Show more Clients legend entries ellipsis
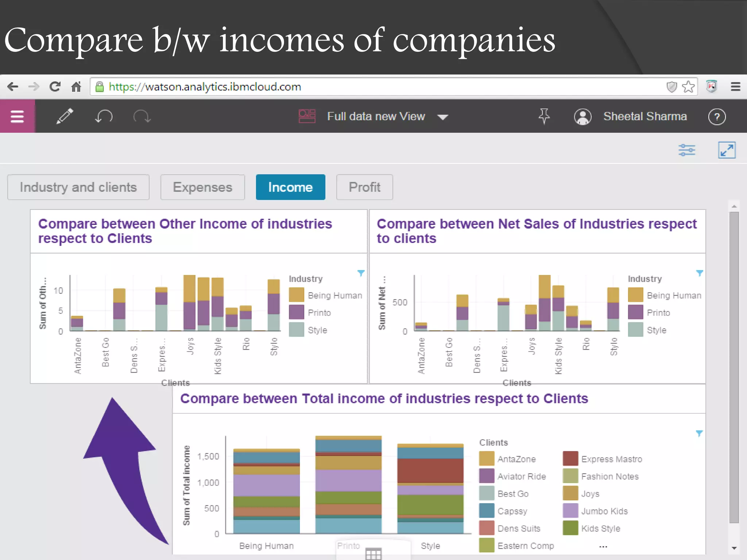The image size is (747, 560). [603, 547]
